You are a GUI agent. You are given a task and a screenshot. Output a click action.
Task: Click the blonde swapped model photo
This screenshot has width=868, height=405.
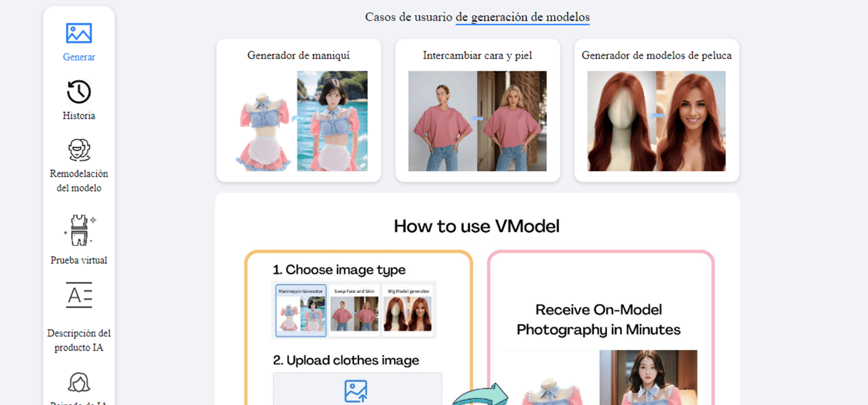pos(512,121)
